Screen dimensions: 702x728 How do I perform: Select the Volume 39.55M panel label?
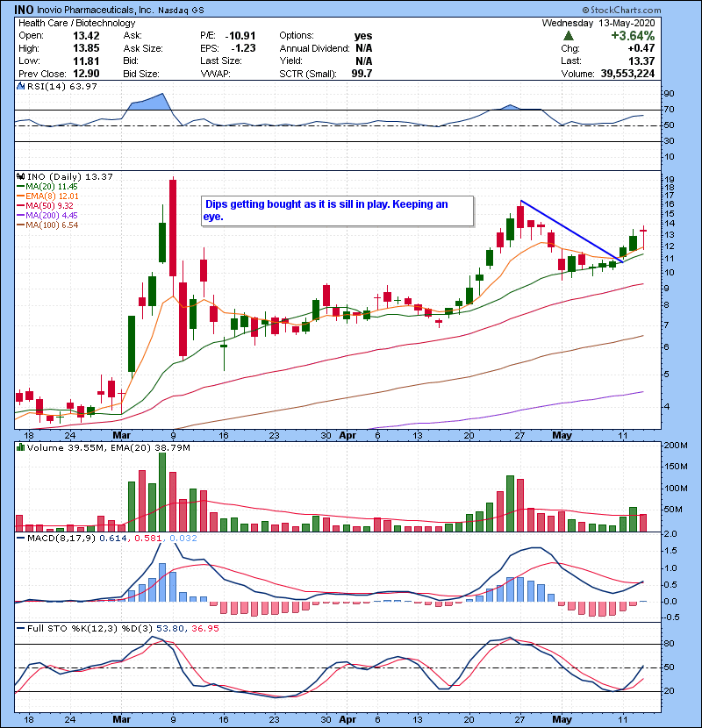coord(60,449)
